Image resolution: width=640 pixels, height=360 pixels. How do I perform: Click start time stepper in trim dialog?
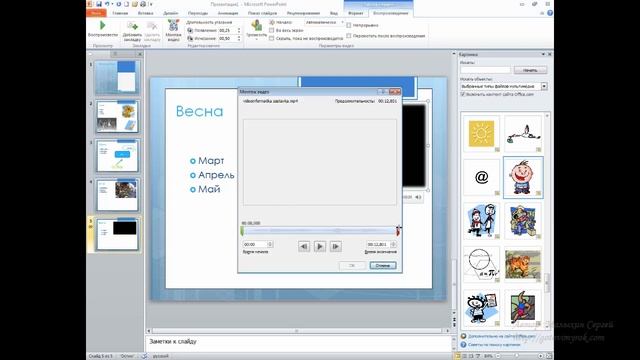click(270, 244)
